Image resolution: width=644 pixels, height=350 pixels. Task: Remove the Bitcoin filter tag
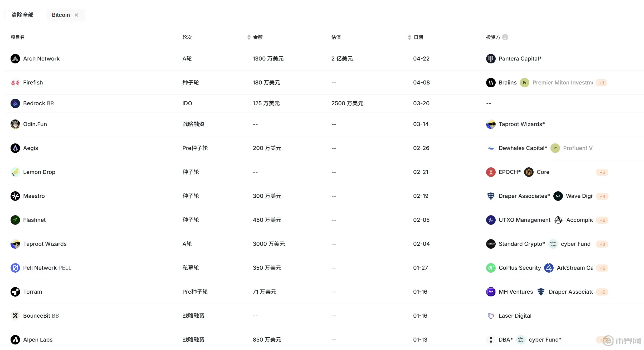pos(76,15)
